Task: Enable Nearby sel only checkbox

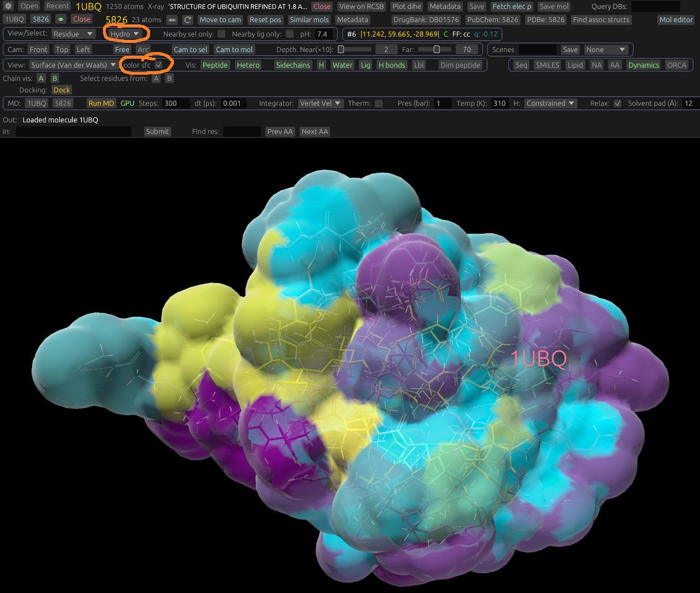Action: (x=222, y=34)
